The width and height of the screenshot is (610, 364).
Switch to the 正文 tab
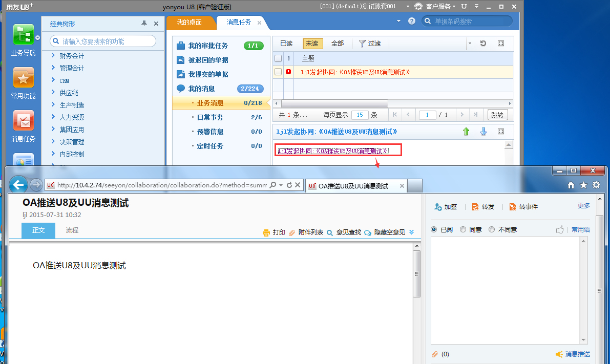(38, 230)
